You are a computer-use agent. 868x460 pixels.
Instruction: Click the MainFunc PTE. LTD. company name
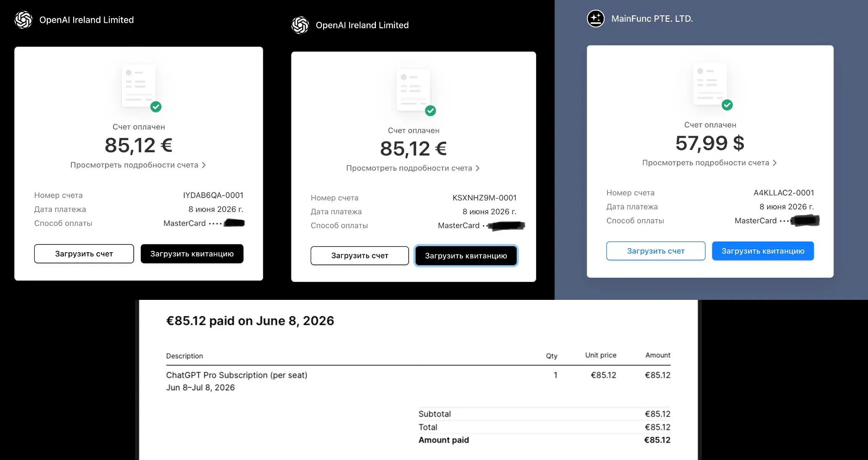tap(652, 19)
